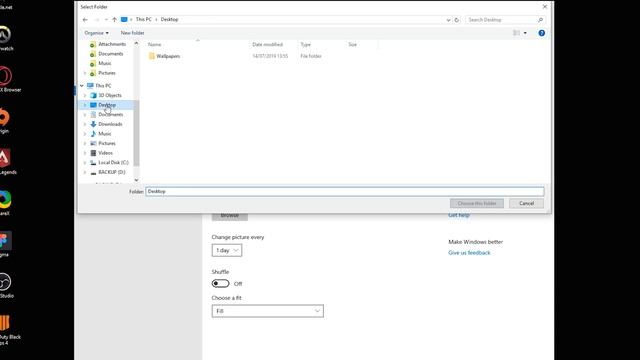This screenshot has height=360, width=640.
Task: Expand the Downloads node
Action: click(85, 124)
